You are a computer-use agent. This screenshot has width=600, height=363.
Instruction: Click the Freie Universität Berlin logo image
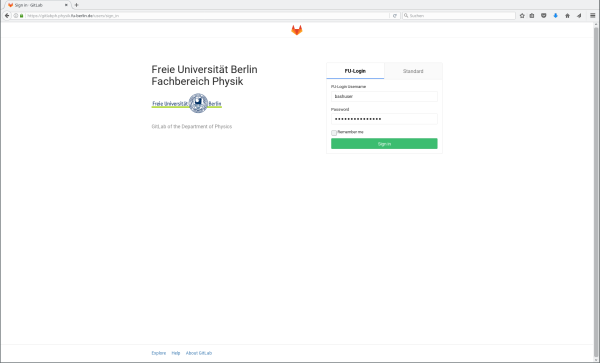tap(187, 103)
